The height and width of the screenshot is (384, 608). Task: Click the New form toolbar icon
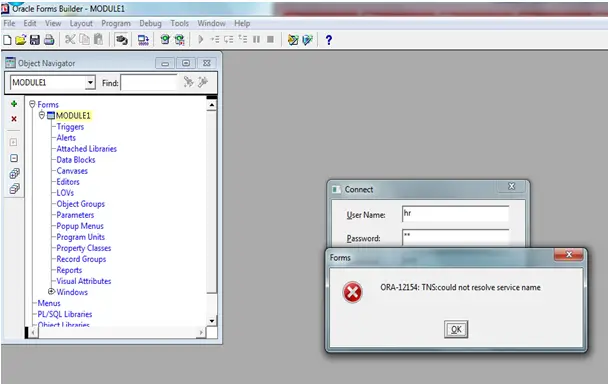coord(7,40)
